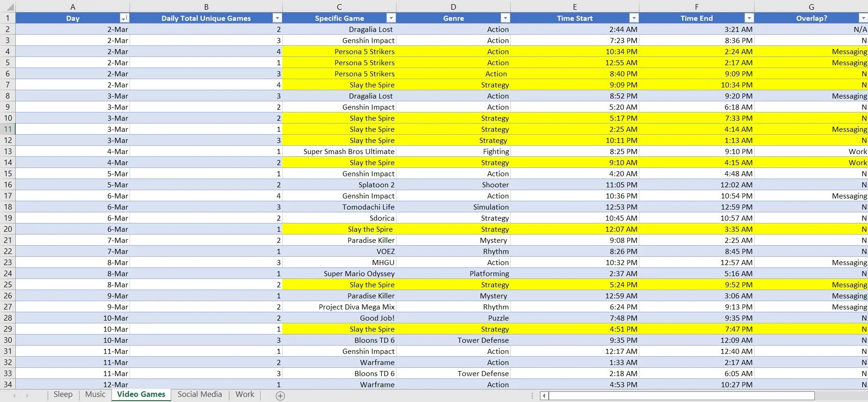Image resolution: width=868 pixels, height=402 pixels.
Task: Click the Super Mario Odyssey cell
Action: [339, 273]
